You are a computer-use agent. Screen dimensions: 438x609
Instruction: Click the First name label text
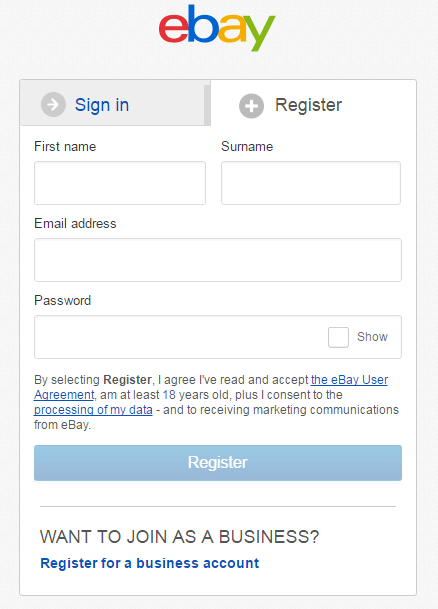[65, 146]
